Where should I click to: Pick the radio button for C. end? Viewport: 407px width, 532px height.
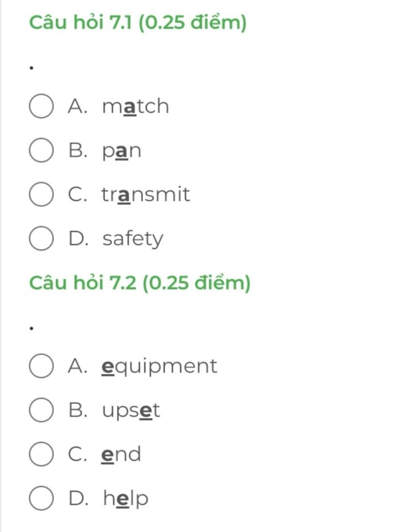(x=41, y=454)
